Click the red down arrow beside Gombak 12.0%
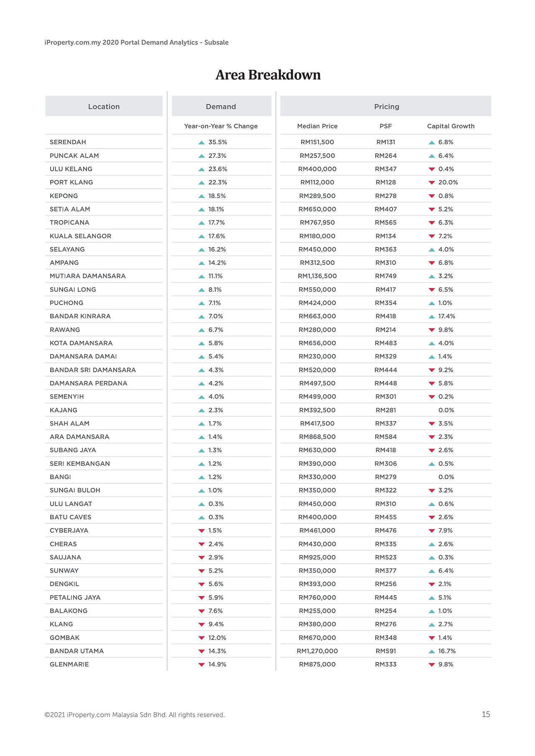The height and width of the screenshot is (756, 535). tap(201, 638)
